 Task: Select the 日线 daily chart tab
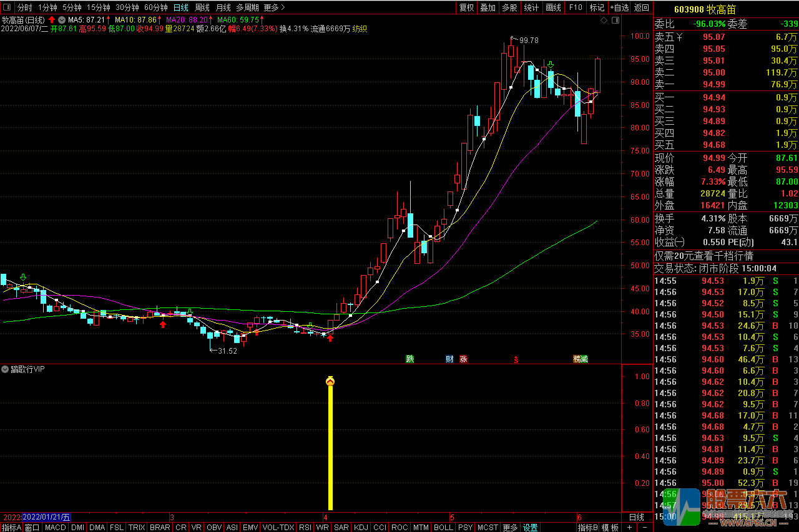click(180, 7)
